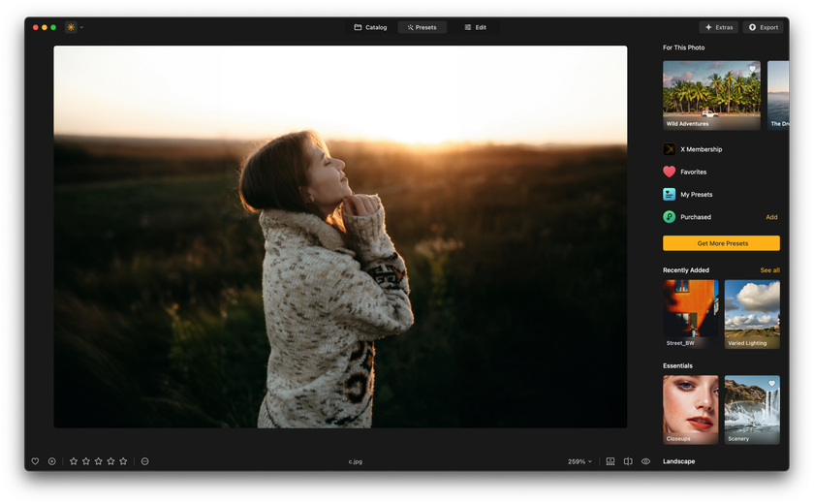Favorite Scenery collection via its heart icon
This screenshot has height=504, width=814.
(x=772, y=384)
